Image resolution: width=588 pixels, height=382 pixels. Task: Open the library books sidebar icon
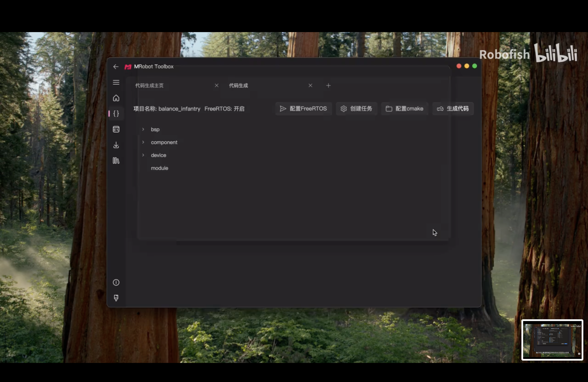116,161
